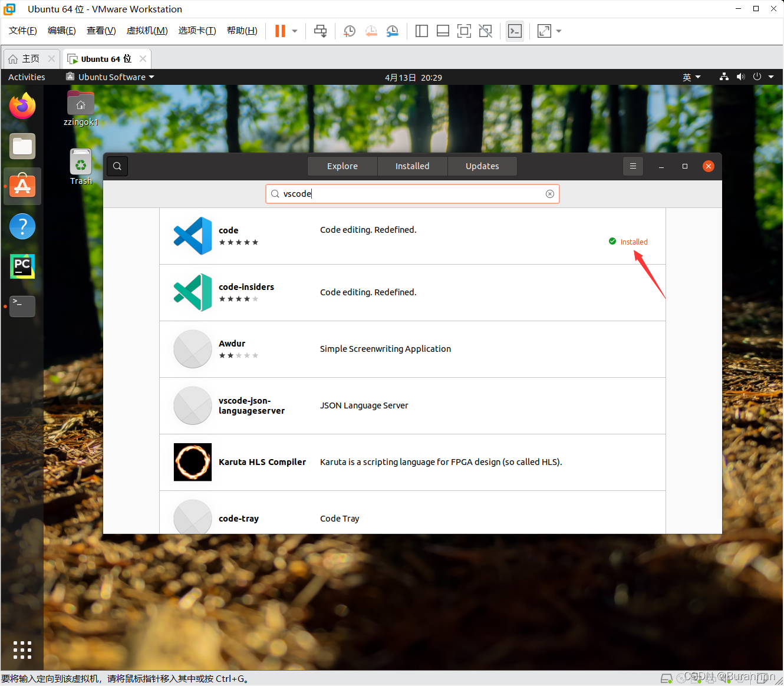Switch to the Explore tab
The height and width of the screenshot is (686, 784).
click(x=342, y=166)
